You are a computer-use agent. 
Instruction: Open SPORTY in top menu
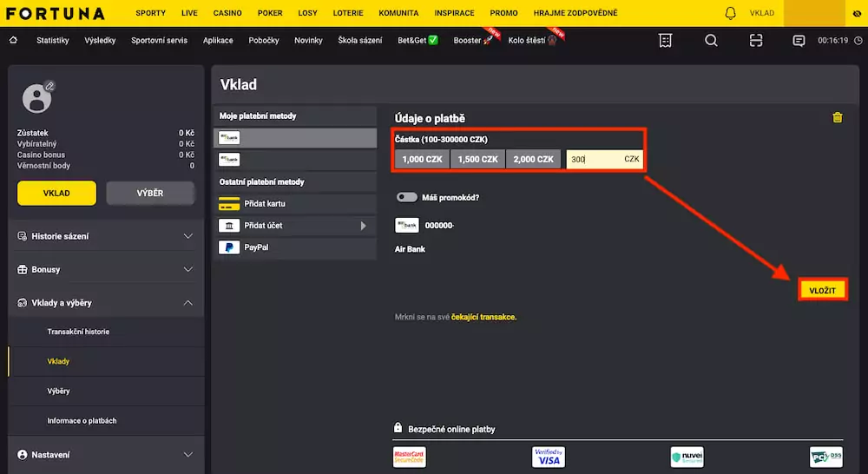[150, 13]
